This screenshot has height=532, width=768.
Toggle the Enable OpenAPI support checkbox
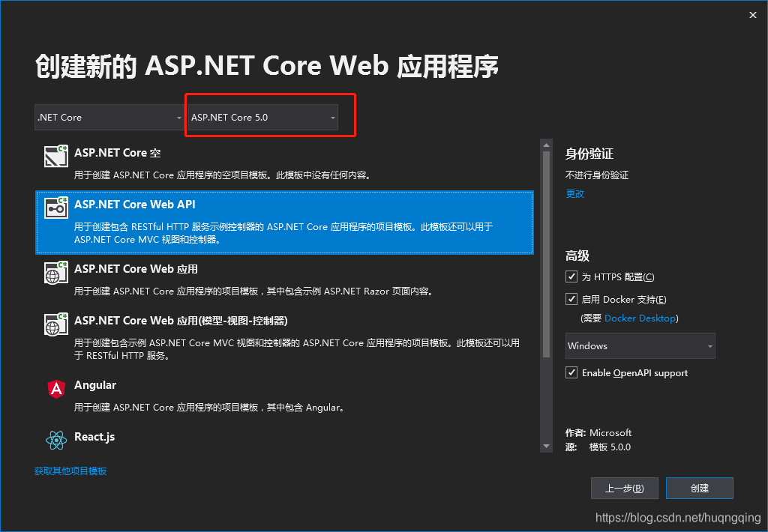click(x=571, y=372)
